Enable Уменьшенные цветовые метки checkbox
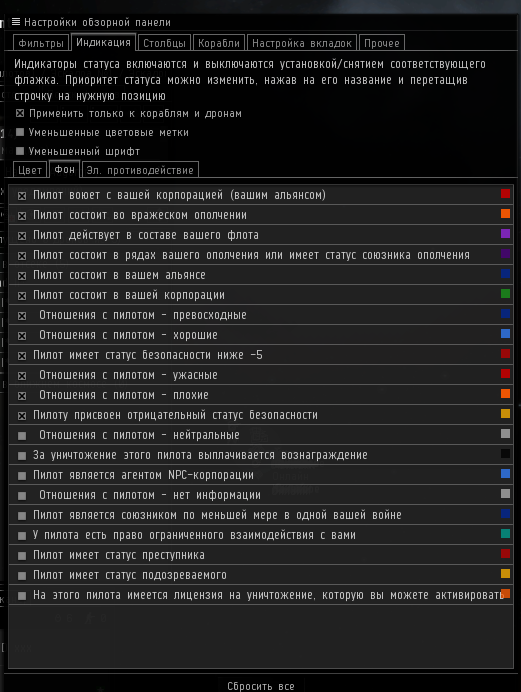 coord(20,132)
